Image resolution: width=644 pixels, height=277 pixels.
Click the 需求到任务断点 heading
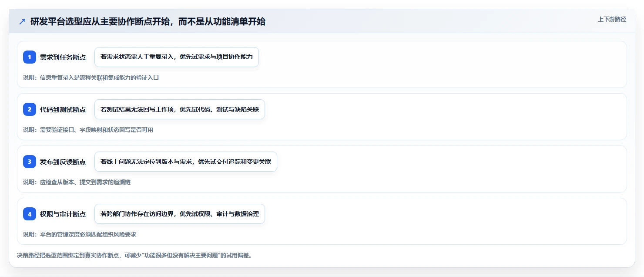coord(63,57)
